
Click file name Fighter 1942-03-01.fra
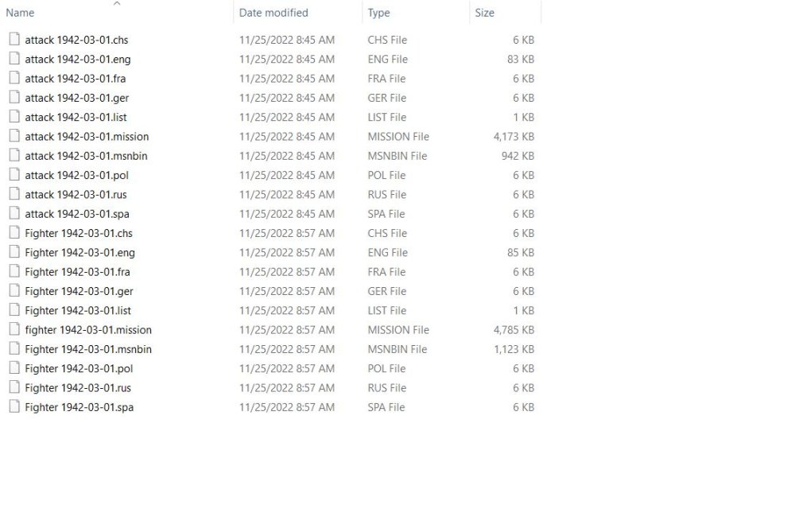pyautogui.click(x=77, y=271)
